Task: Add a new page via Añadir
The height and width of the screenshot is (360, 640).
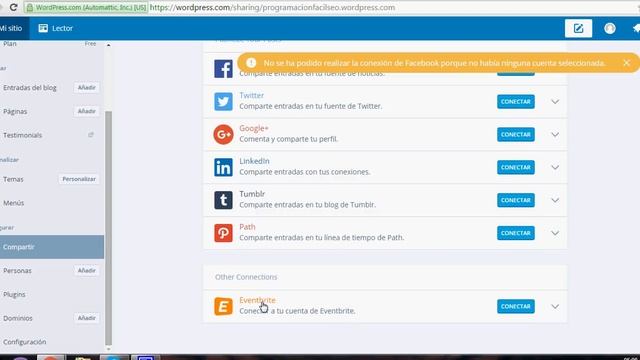Action: [x=87, y=111]
